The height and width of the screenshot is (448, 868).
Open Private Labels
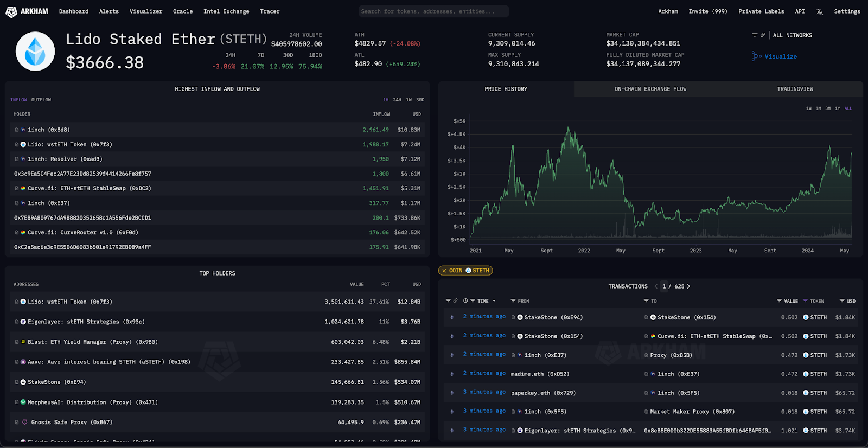coord(761,11)
